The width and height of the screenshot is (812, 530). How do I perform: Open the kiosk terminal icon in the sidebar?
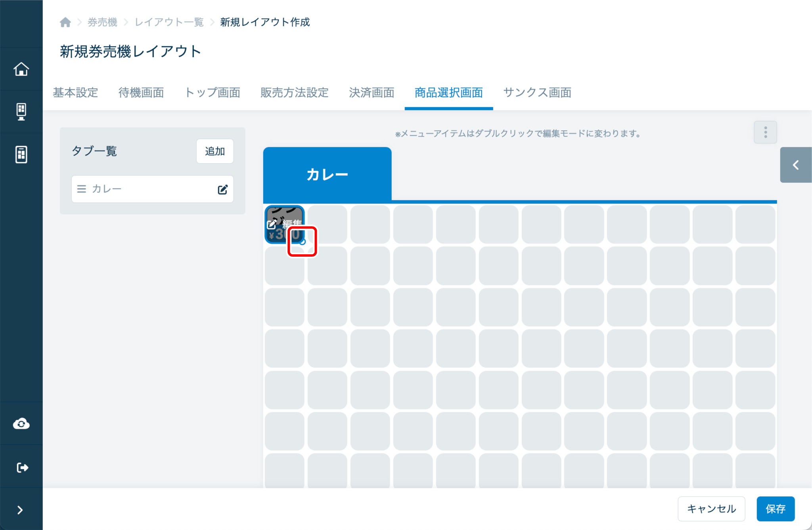click(x=21, y=112)
